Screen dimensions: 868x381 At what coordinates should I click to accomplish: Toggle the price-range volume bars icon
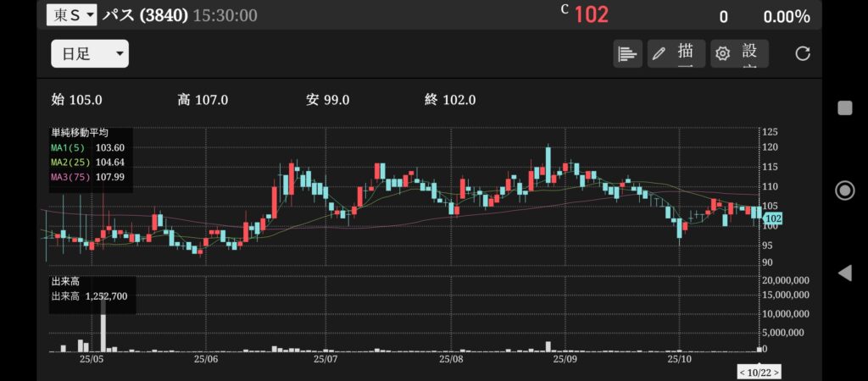[x=627, y=54]
